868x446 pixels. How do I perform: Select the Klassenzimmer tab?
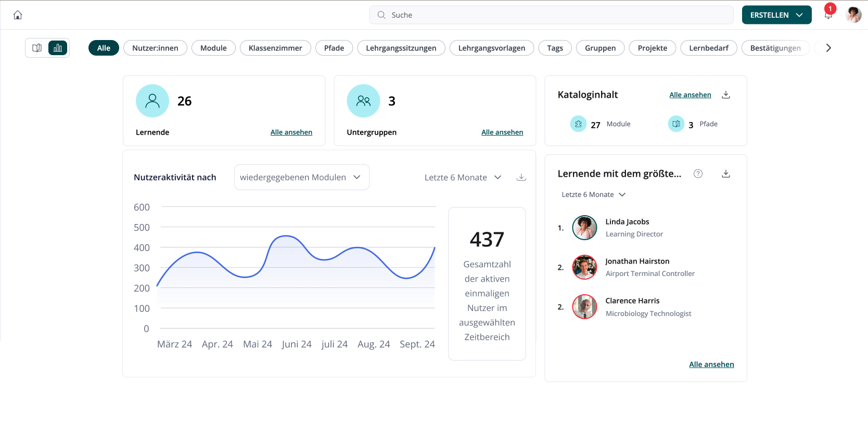275,48
